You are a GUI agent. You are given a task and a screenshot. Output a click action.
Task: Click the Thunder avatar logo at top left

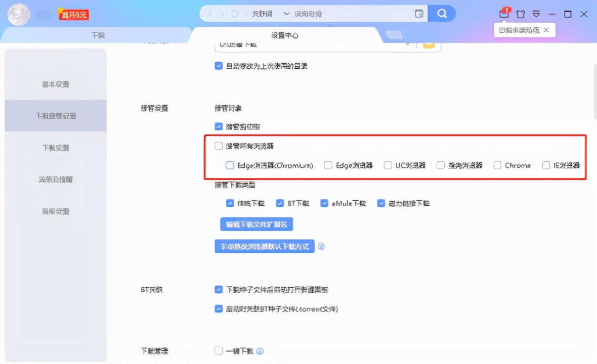(18, 14)
